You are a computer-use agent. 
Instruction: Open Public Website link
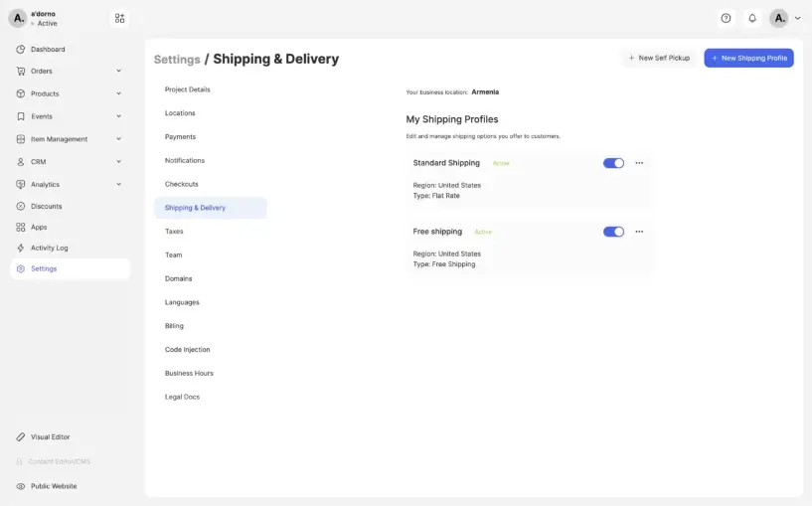point(54,486)
